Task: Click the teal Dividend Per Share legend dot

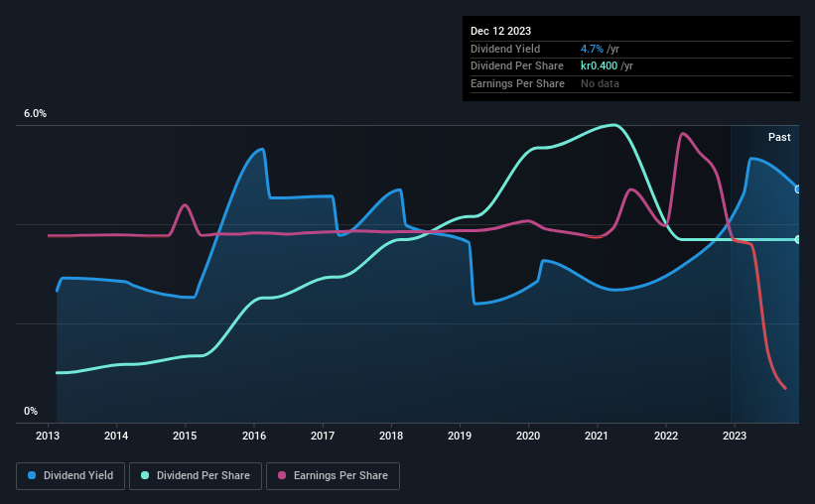Action: pyautogui.click(x=145, y=475)
